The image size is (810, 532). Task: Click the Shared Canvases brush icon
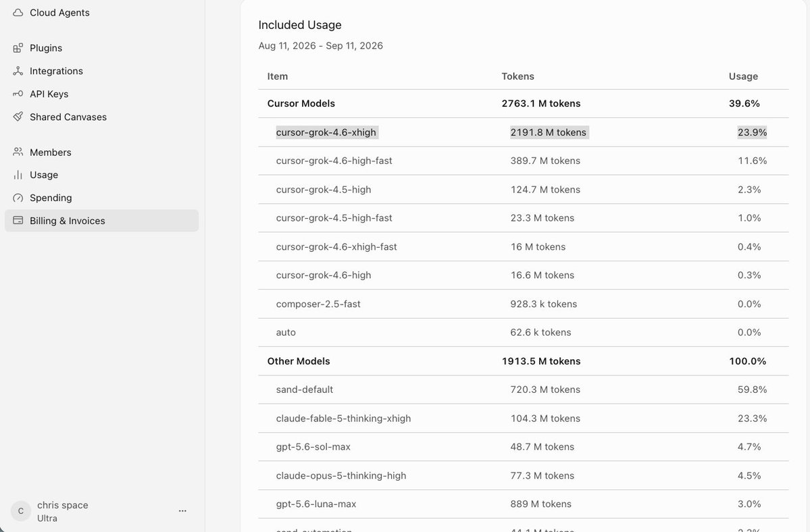[x=18, y=117]
